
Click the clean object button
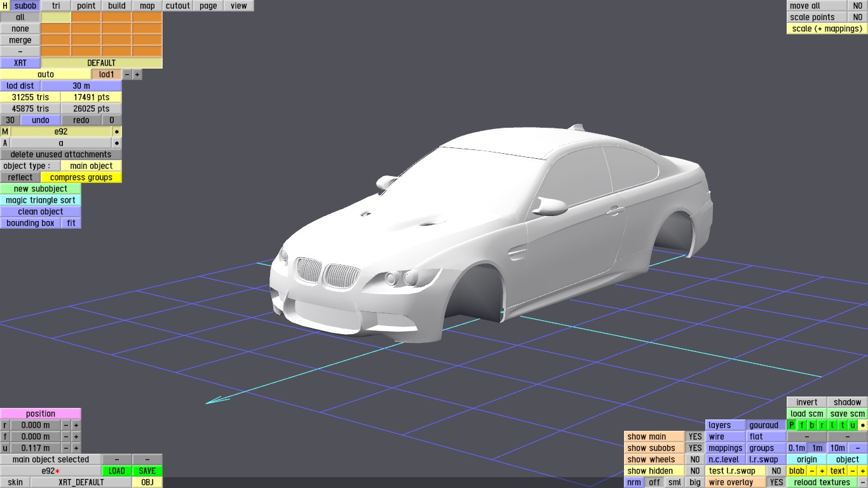[41, 212]
